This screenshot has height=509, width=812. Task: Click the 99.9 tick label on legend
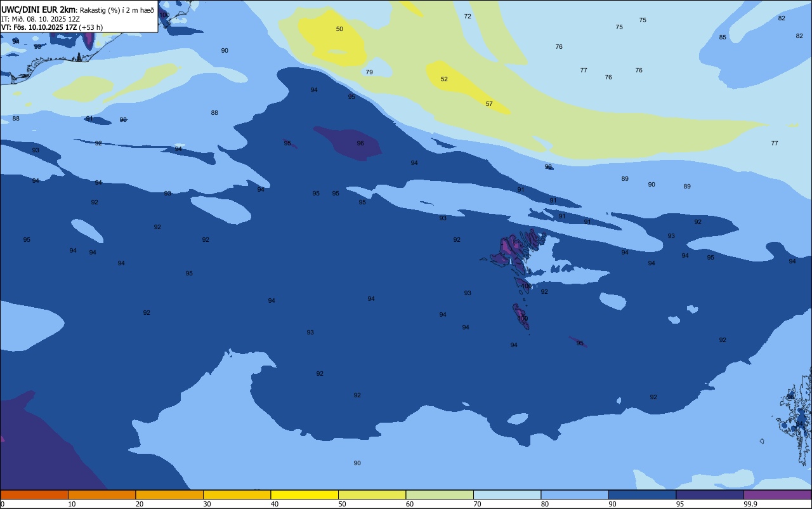pos(750,504)
